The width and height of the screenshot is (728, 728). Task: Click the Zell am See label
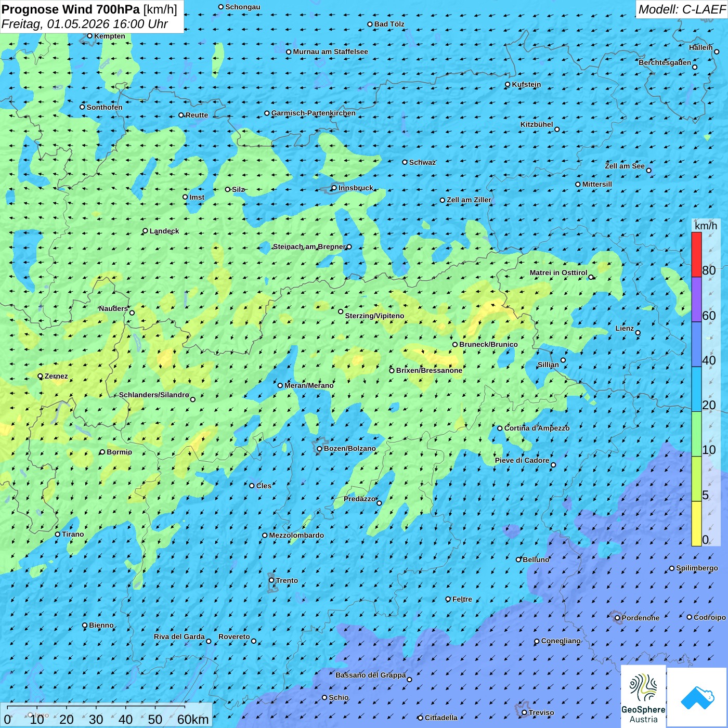pos(625,166)
